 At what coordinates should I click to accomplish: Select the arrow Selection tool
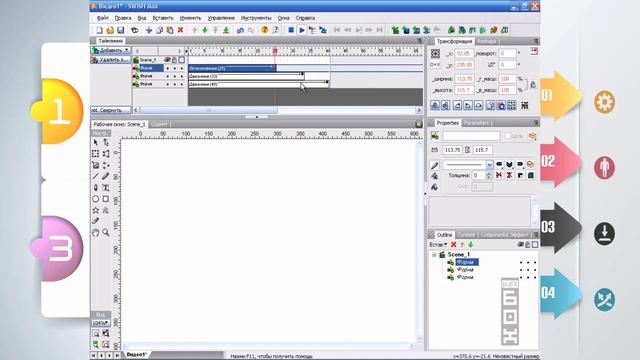coord(96,142)
